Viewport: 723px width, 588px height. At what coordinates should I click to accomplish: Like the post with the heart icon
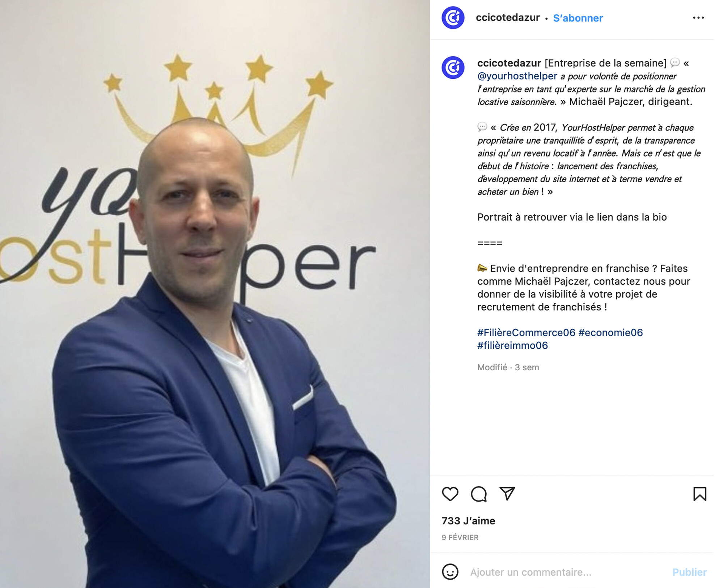(450, 494)
